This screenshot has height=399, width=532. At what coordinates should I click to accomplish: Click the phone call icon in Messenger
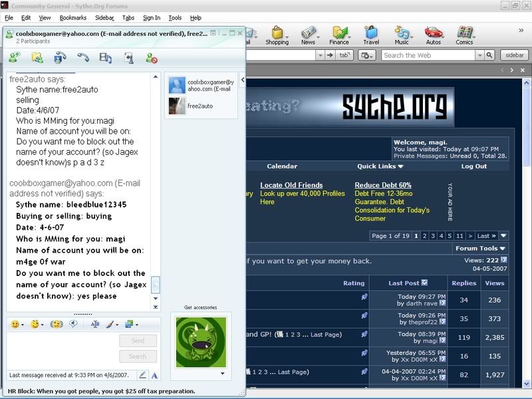(82, 58)
